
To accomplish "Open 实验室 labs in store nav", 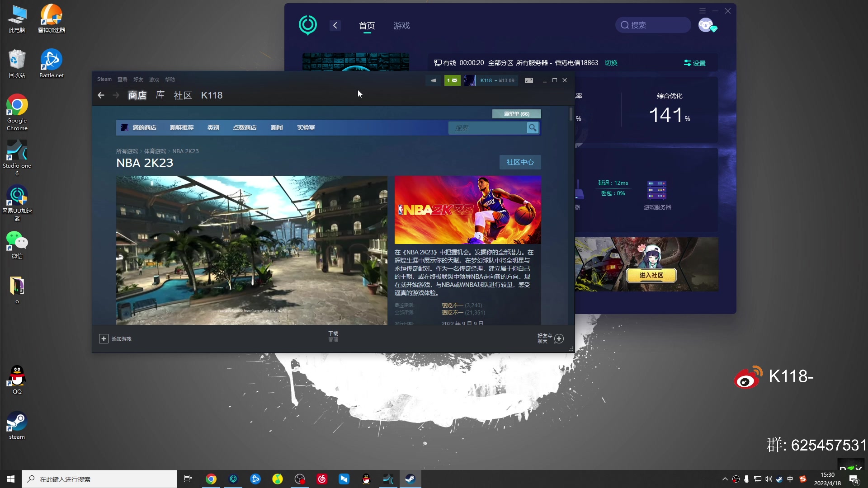I will [306, 128].
